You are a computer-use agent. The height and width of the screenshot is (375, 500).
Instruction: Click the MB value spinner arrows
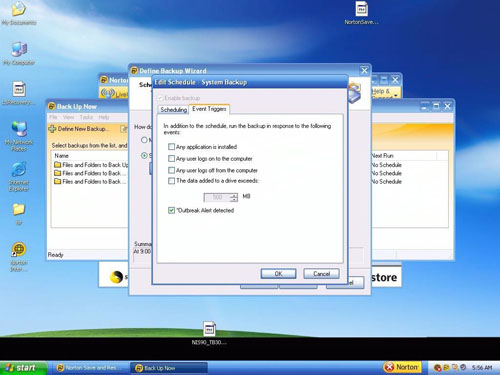tap(234, 197)
